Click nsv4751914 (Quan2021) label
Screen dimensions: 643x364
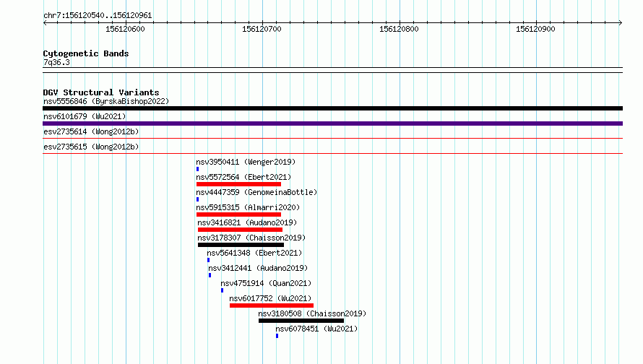click(x=266, y=283)
